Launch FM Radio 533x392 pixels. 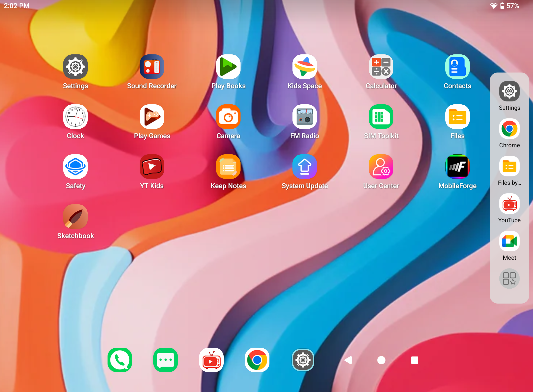pyautogui.click(x=305, y=117)
